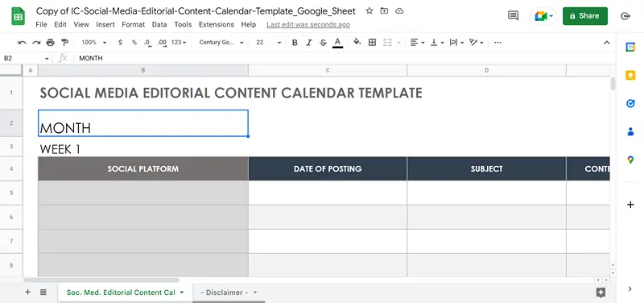
Task: Toggle bold formatting
Action: [x=295, y=43]
